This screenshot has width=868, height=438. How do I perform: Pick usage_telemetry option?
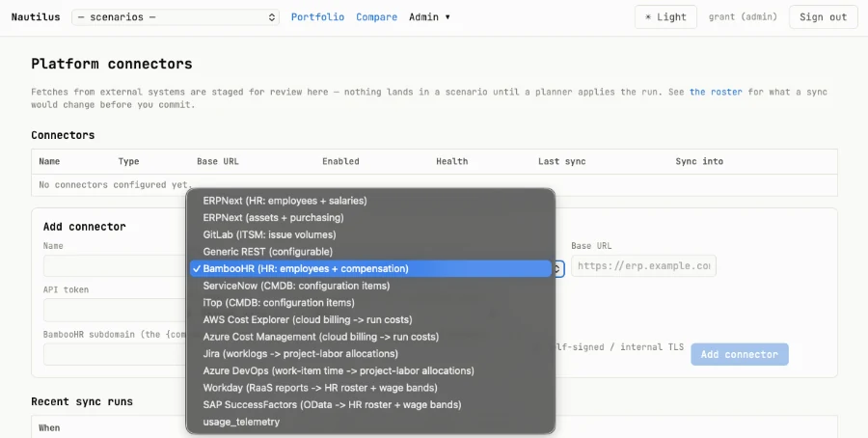pyautogui.click(x=370, y=422)
